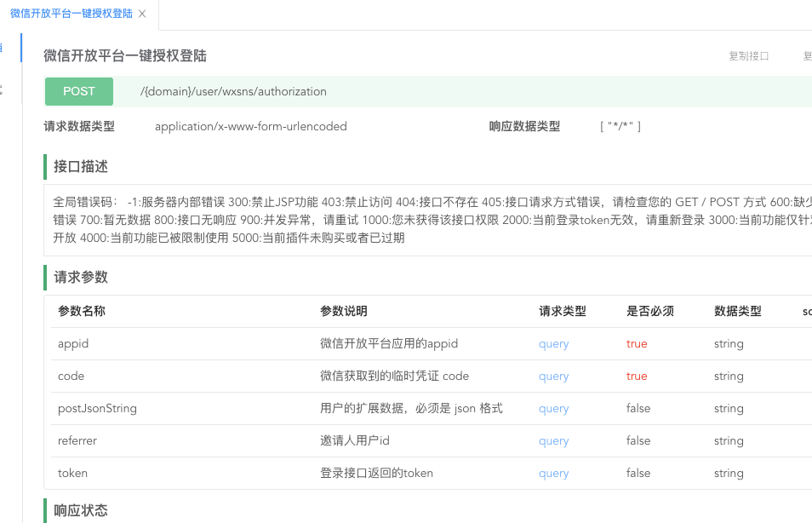This screenshot has height=523, width=812.
Task: Click false in the postJsonString row
Action: [x=638, y=409]
